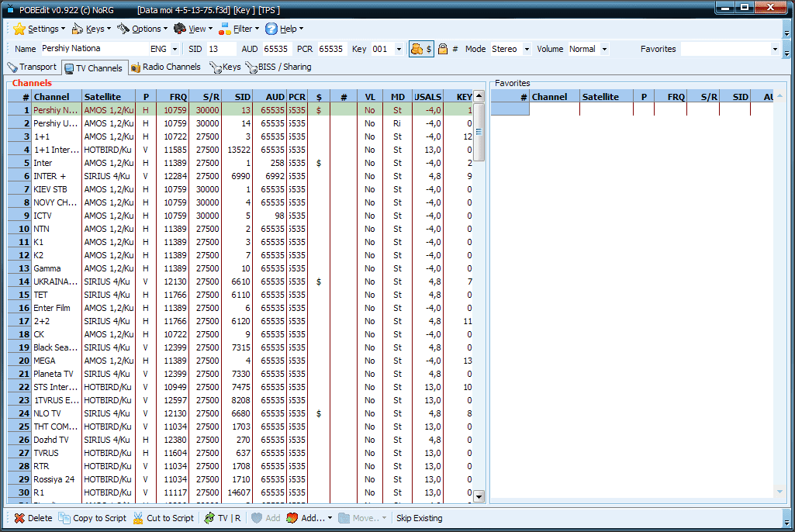Sort by the Satellite column header
This screenshot has width=795, height=532.
[x=109, y=96]
